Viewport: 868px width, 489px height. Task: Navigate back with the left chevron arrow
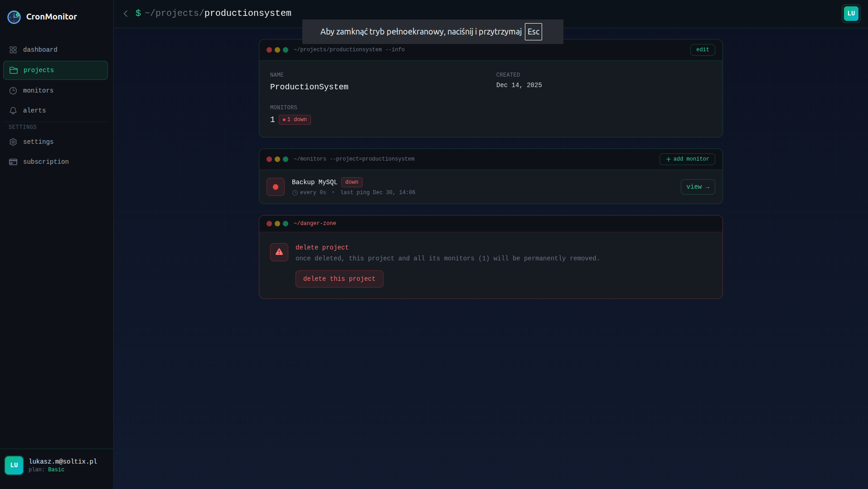pyautogui.click(x=126, y=14)
